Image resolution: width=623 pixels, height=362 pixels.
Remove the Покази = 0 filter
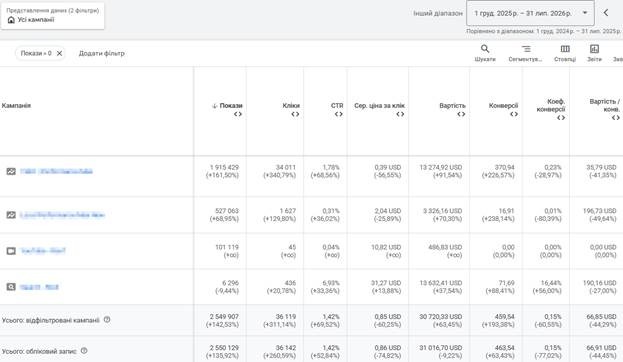click(59, 53)
